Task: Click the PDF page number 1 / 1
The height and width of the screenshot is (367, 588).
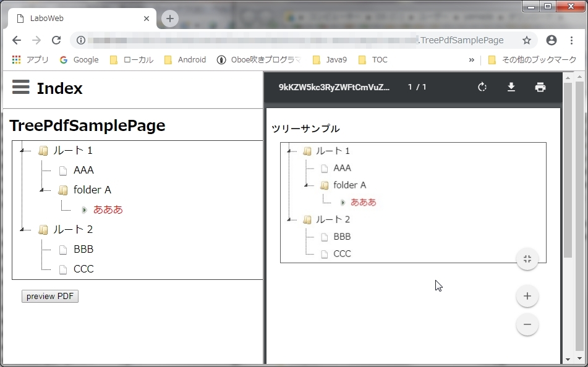Action: click(417, 87)
